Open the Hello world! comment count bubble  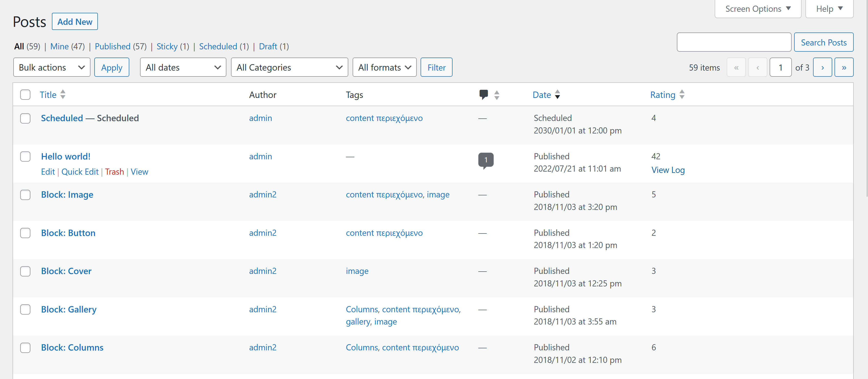(x=485, y=160)
